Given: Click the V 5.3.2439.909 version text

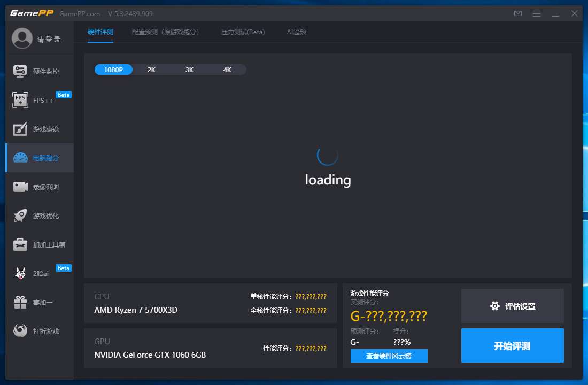Looking at the screenshot, I should click(x=130, y=14).
